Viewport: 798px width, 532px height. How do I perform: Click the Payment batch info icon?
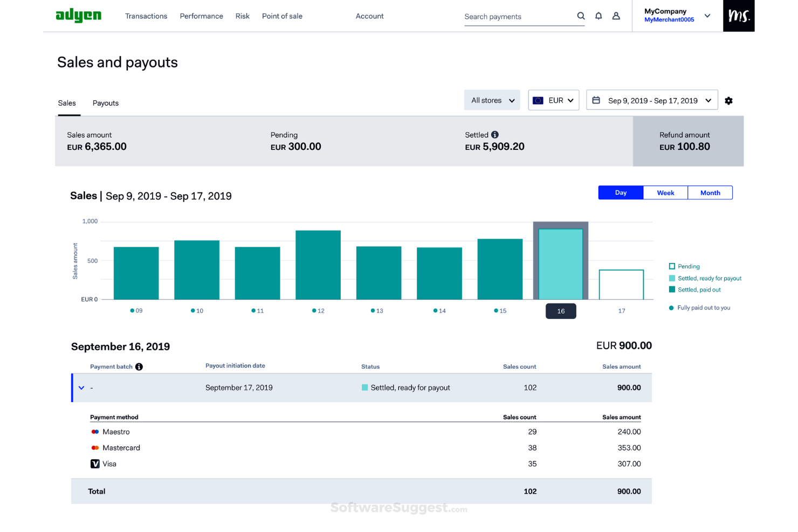[139, 367]
